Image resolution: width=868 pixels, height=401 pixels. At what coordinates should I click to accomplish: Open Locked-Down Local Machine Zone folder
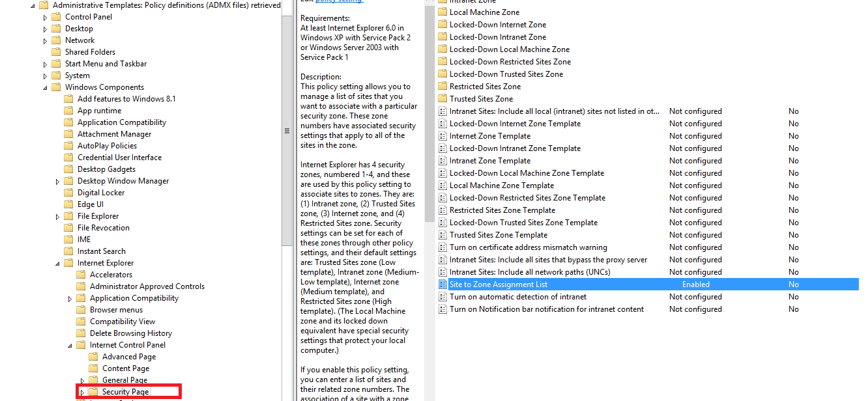tap(509, 49)
